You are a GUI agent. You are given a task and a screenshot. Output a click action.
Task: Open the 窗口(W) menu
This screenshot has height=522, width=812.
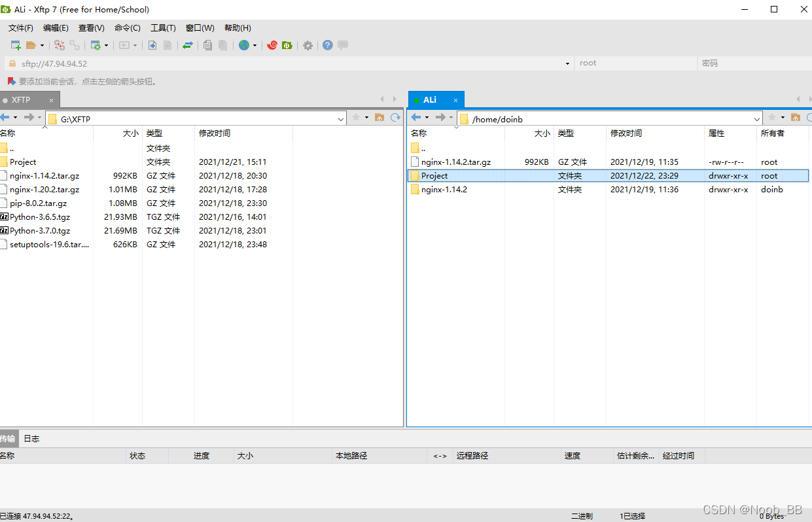200,28
